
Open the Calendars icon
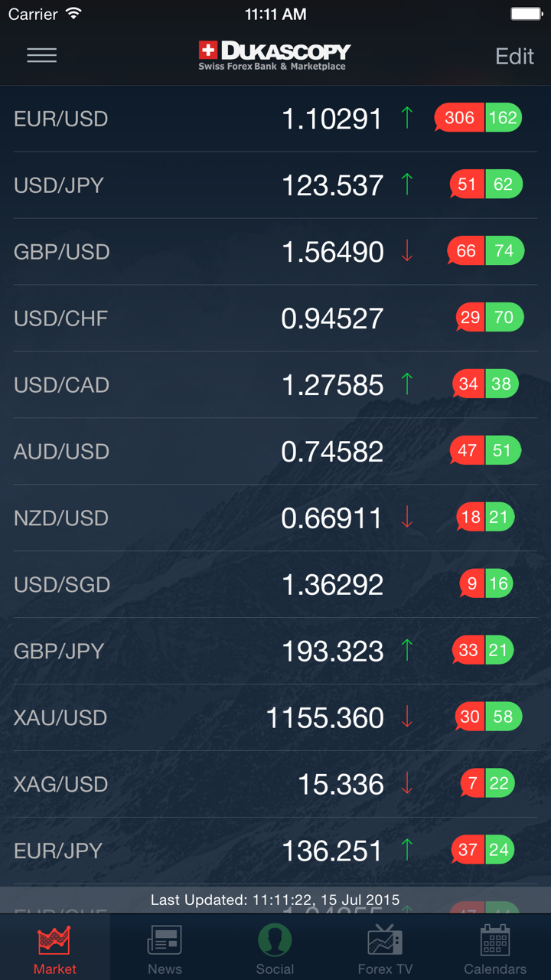click(495, 940)
